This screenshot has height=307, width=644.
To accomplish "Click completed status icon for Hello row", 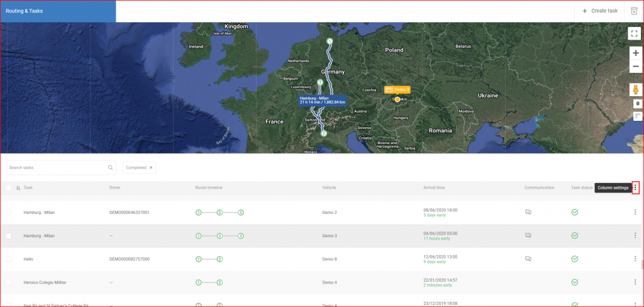I will [575, 259].
